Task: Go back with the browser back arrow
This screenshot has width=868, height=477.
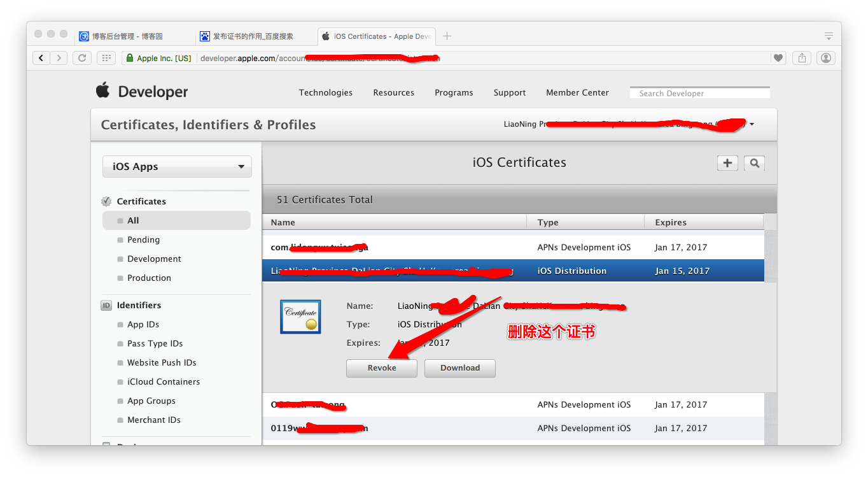Action: coord(41,58)
